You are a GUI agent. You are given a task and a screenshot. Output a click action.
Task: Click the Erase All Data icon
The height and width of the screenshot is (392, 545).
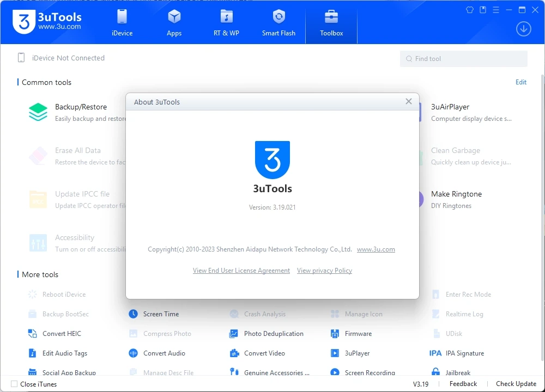point(38,156)
